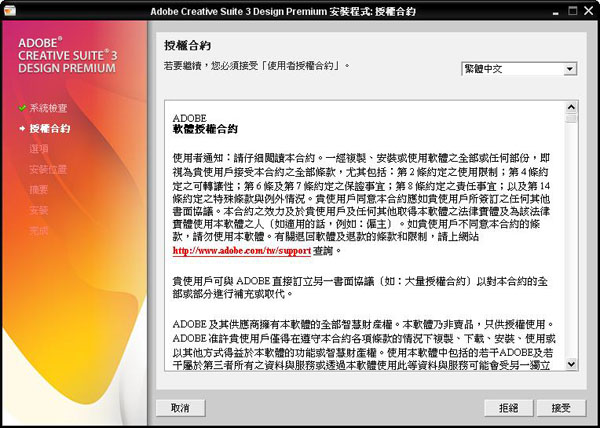Click the green checkmark beside 系統檢查
Viewport: 600px width, 428px height.
(22, 108)
